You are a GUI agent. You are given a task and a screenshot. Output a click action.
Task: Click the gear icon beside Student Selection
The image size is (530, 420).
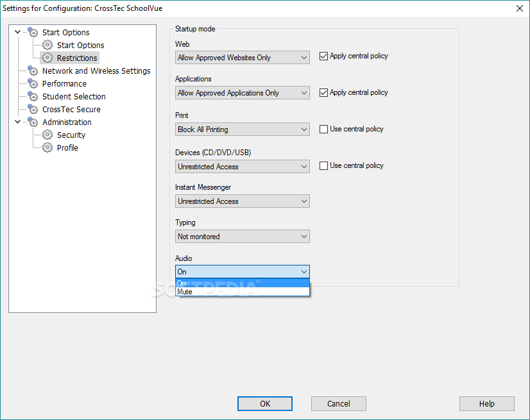(x=33, y=96)
